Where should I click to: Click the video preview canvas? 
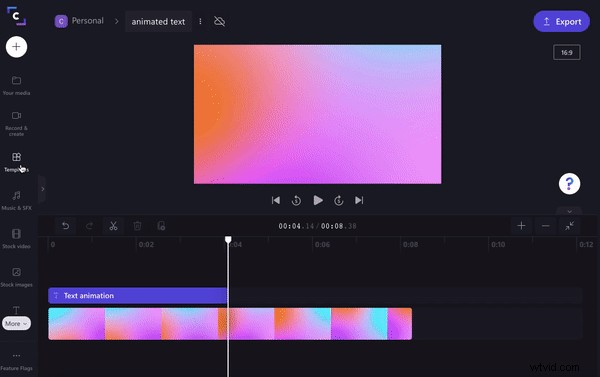pyautogui.click(x=318, y=114)
